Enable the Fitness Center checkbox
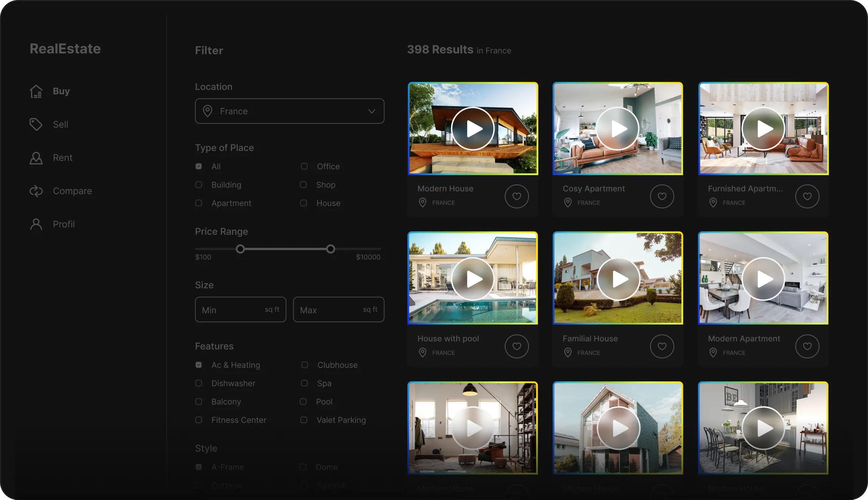Screen dimensions: 868x500 coord(199,420)
